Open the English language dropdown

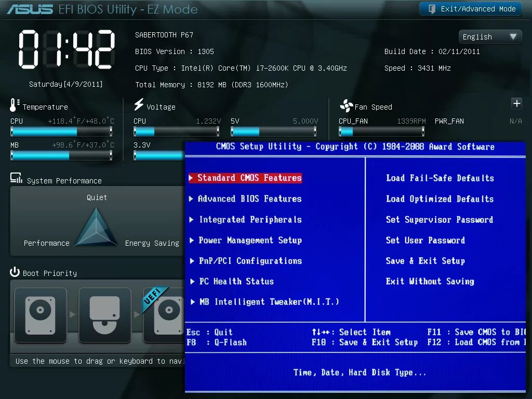click(x=490, y=37)
